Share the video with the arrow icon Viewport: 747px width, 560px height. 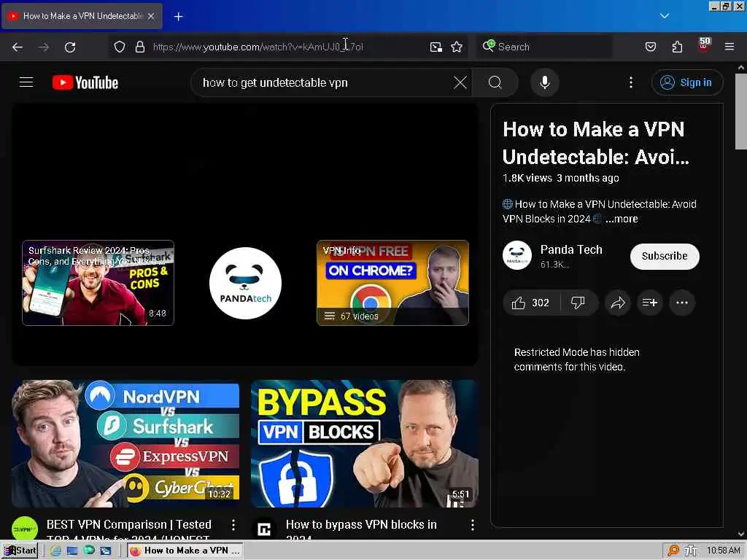point(618,303)
